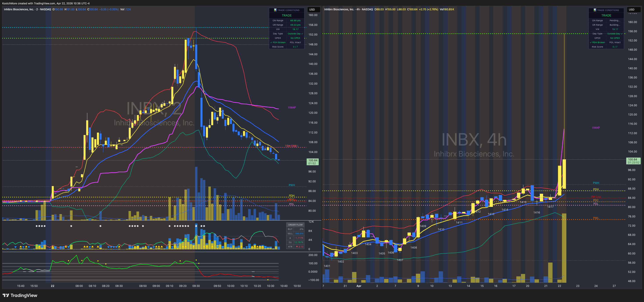Click the SELL '100.0%' value in ORDER FLOW
The width and height of the screenshot is (644, 302).
pos(299,234)
